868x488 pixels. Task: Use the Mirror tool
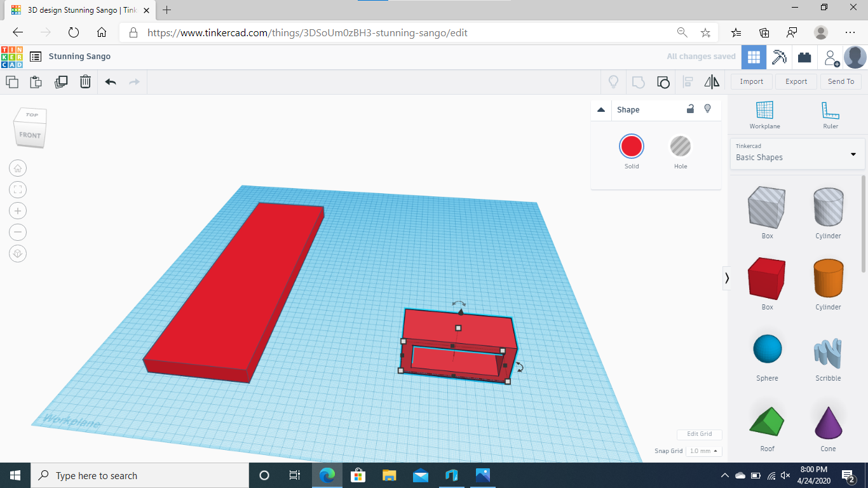coord(712,82)
